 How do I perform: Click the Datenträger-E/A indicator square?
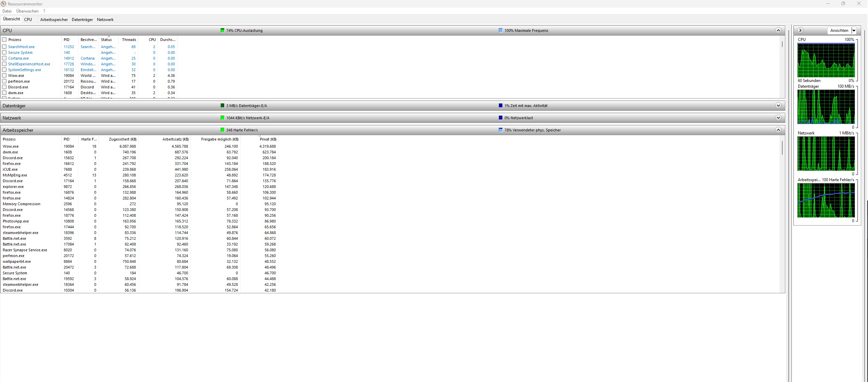(x=223, y=106)
